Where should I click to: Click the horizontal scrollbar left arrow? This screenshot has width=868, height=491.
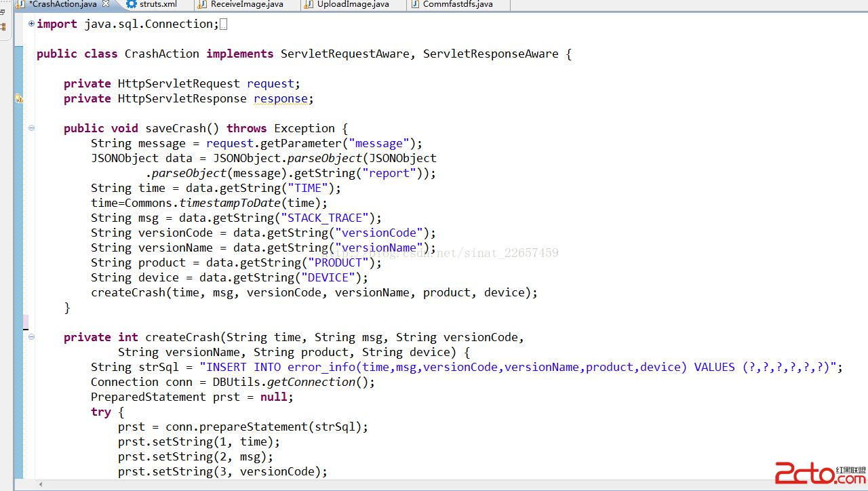click(x=41, y=485)
